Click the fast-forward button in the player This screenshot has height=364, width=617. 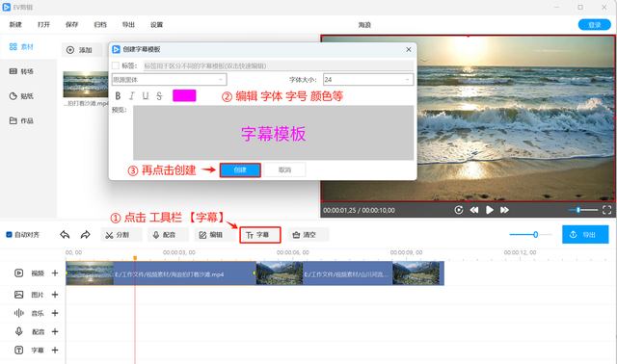(x=504, y=210)
